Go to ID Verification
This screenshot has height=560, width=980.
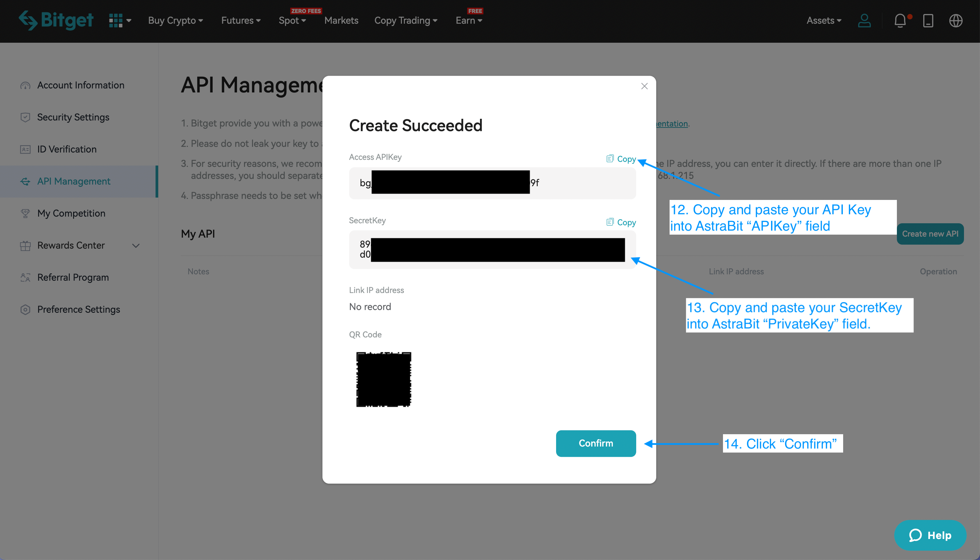(x=67, y=149)
